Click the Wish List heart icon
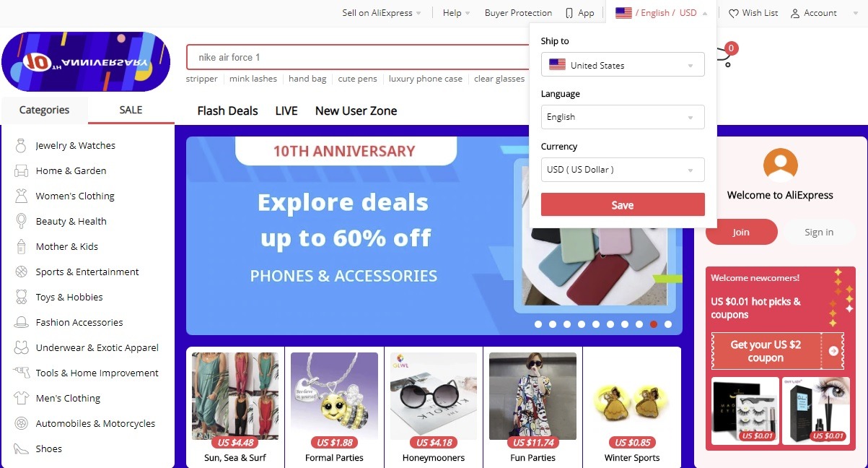 point(734,13)
